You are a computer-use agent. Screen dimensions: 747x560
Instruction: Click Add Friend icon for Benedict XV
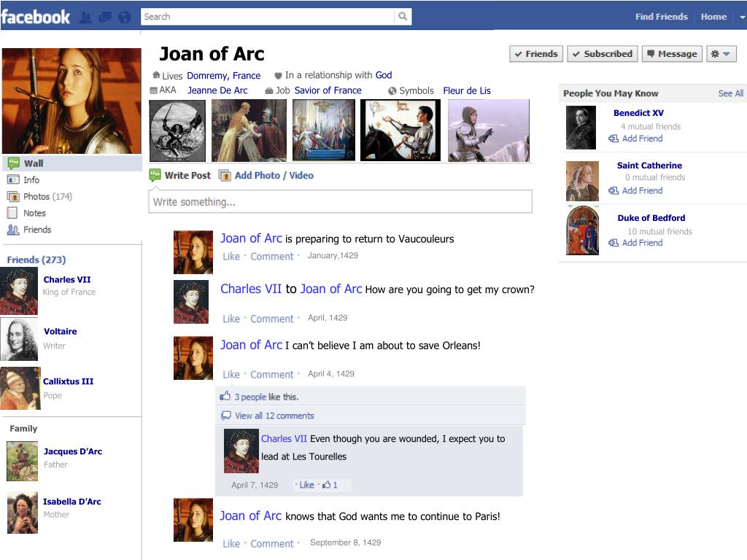click(613, 139)
